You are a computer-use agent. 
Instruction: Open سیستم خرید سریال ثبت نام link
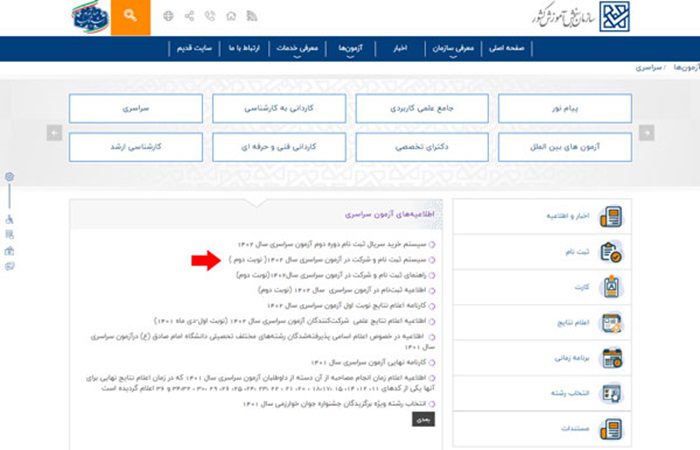(332, 244)
